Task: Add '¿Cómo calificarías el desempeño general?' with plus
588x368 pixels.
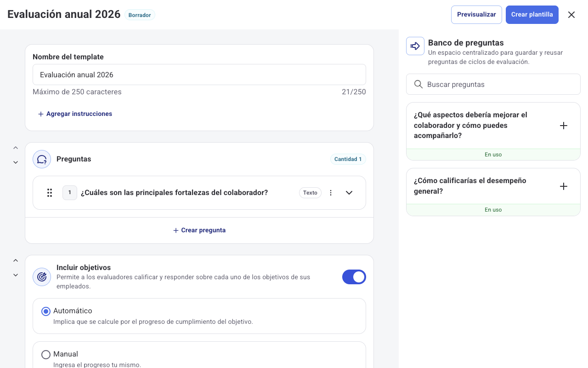Action: [x=564, y=186]
